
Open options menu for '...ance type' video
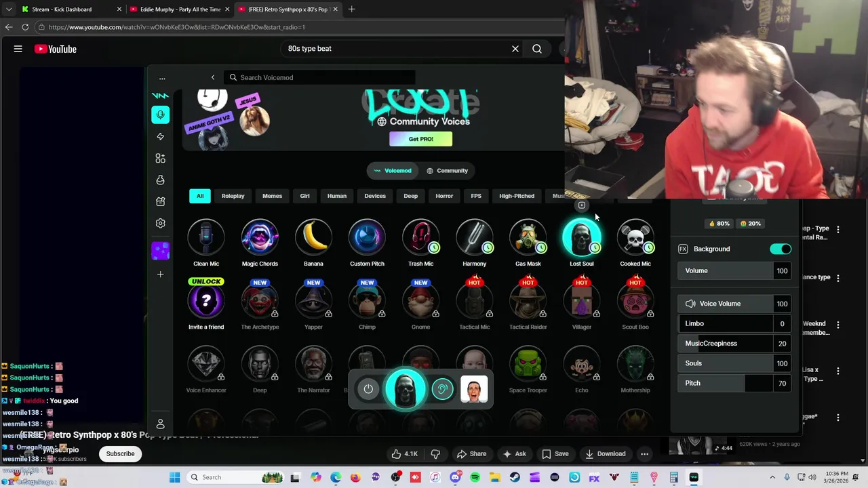(838, 278)
